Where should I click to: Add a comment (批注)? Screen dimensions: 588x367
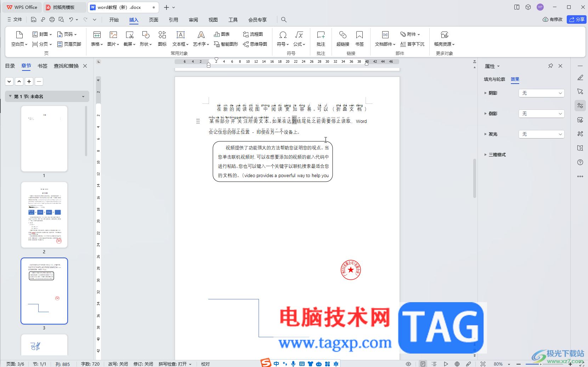point(321,39)
